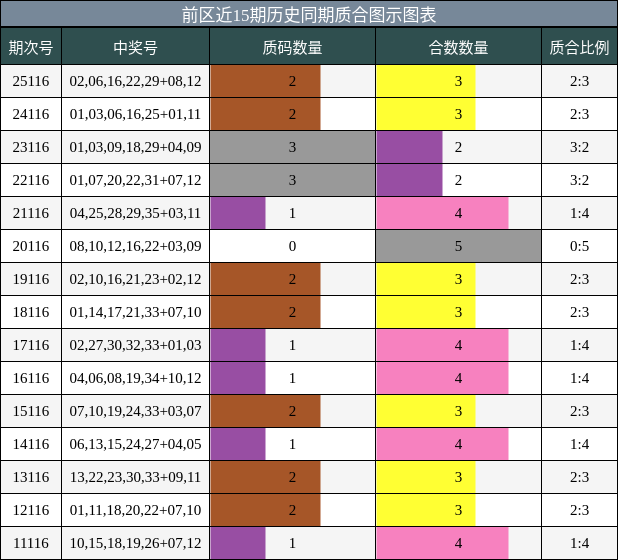The height and width of the screenshot is (560, 618).
Task: Click winning numbers 01,11,18,20,22+07,10
Action: tap(135, 510)
